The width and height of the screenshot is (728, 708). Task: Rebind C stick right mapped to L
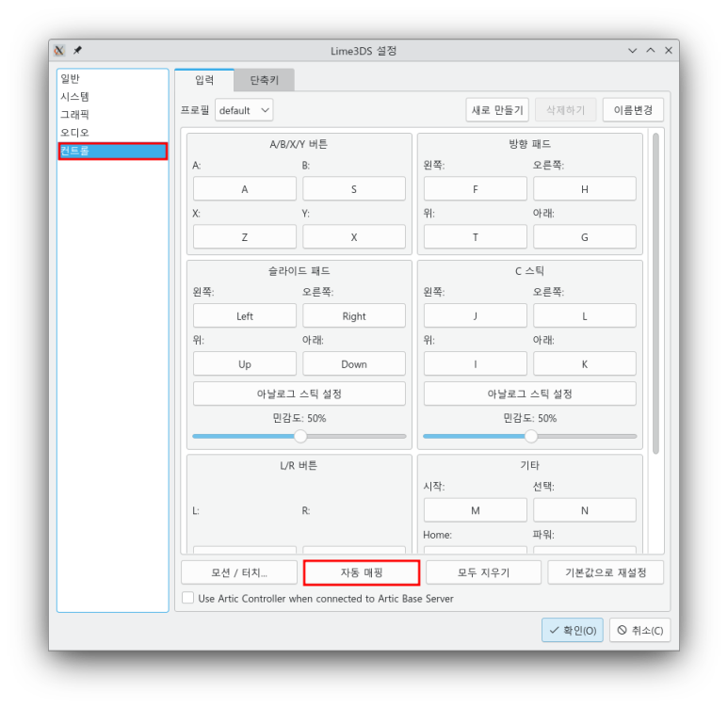pos(585,315)
